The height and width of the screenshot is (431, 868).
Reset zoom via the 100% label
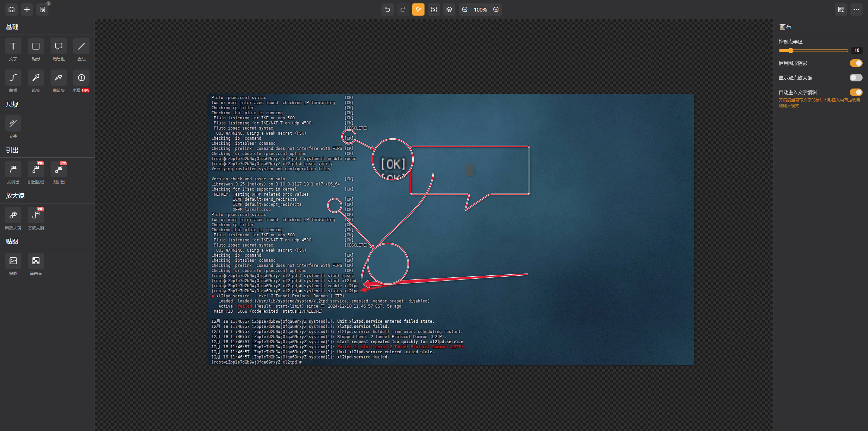480,9
